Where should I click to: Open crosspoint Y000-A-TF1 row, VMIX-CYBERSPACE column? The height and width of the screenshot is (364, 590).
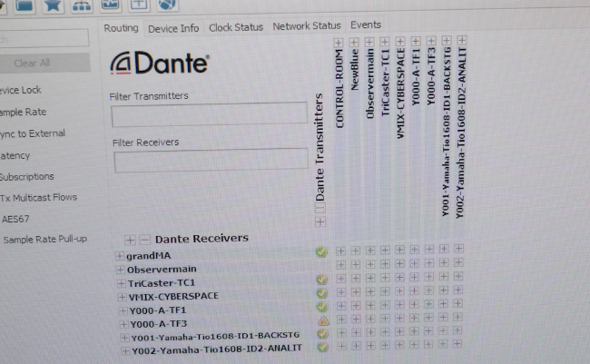click(399, 304)
